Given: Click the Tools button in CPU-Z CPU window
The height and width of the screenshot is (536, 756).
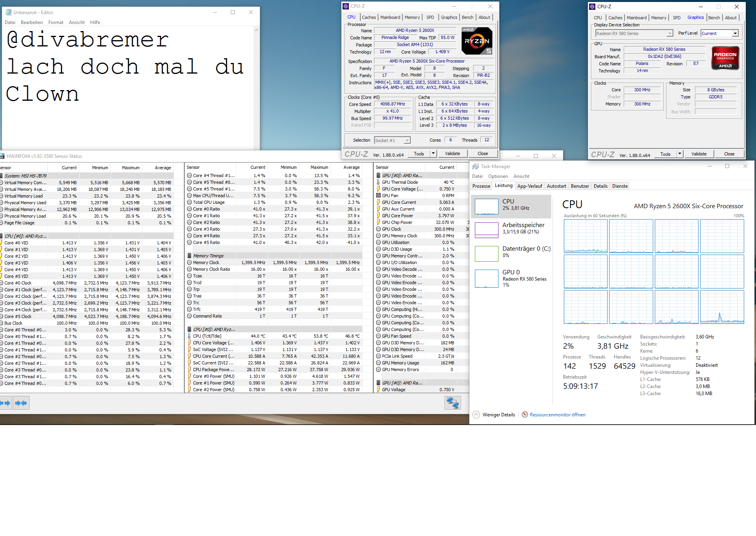Looking at the screenshot, I should pyautogui.click(x=419, y=153).
